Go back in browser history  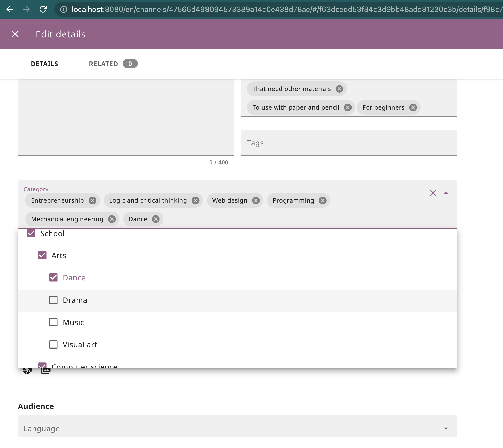pyautogui.click(x=10, y=10)
